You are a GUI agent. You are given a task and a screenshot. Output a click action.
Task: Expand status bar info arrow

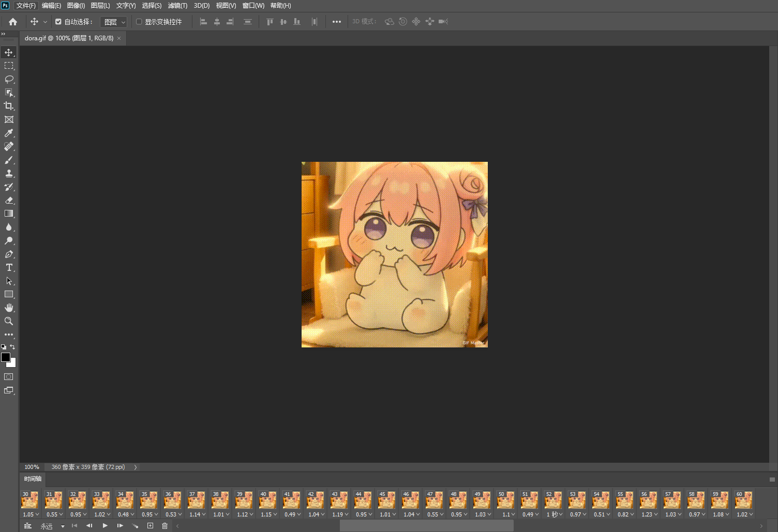click(136, 467)
